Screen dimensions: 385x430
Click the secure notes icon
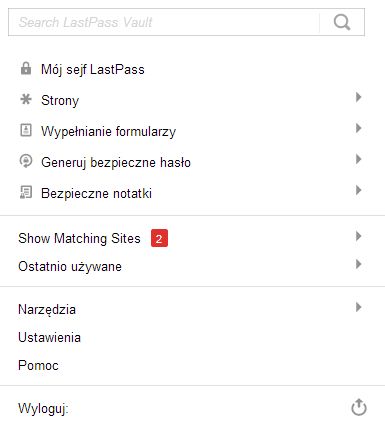[26, 192]
